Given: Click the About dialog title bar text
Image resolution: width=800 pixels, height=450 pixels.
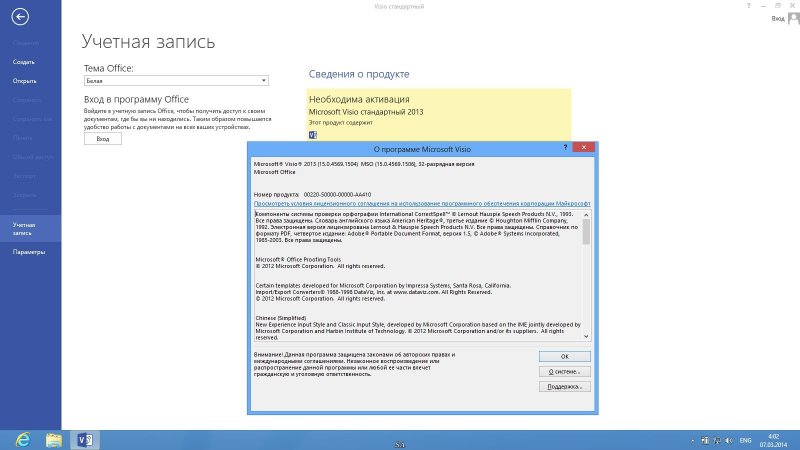Looking at the screenshot, I should point(422,149).
